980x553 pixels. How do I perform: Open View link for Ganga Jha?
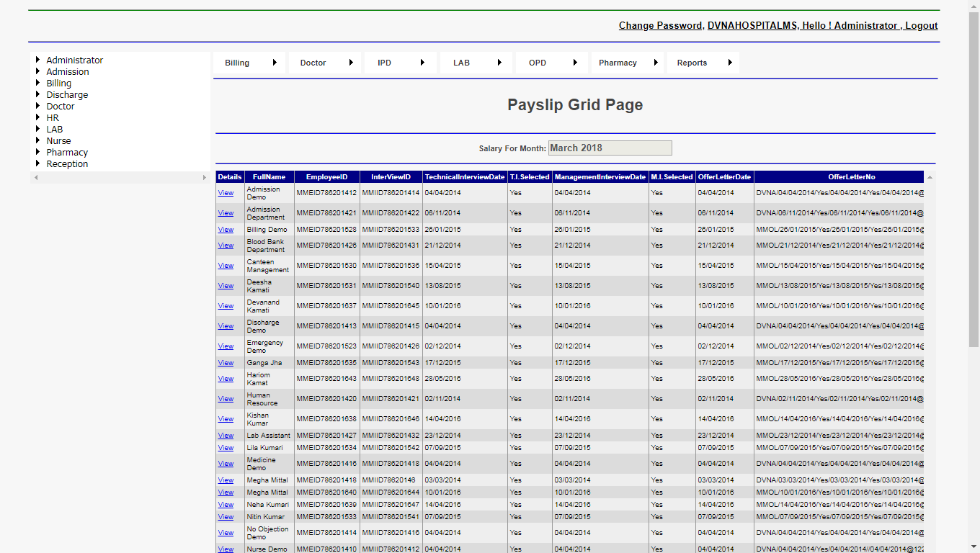click(x=226, y=363)
